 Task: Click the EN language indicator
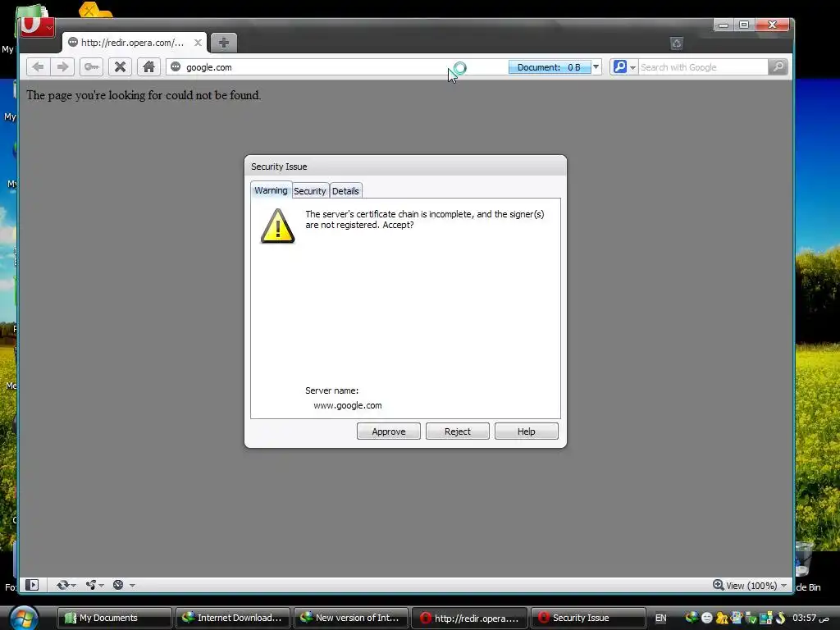point(661,619)
